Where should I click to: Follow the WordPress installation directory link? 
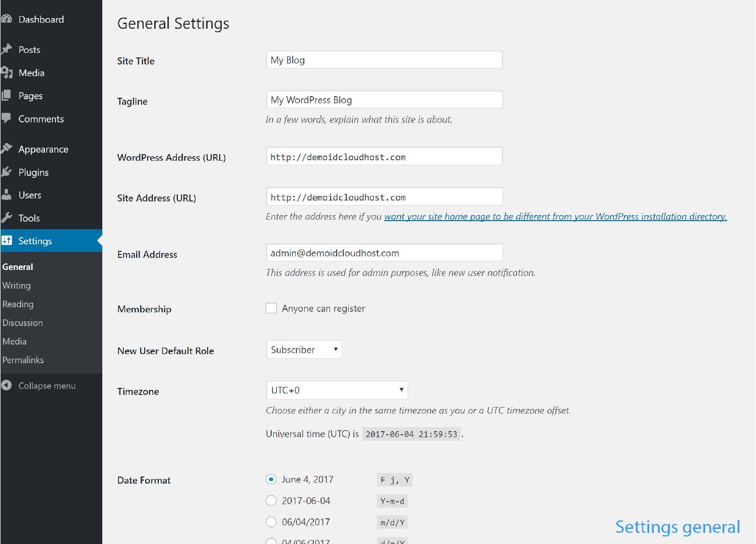(x=554, y=216)
